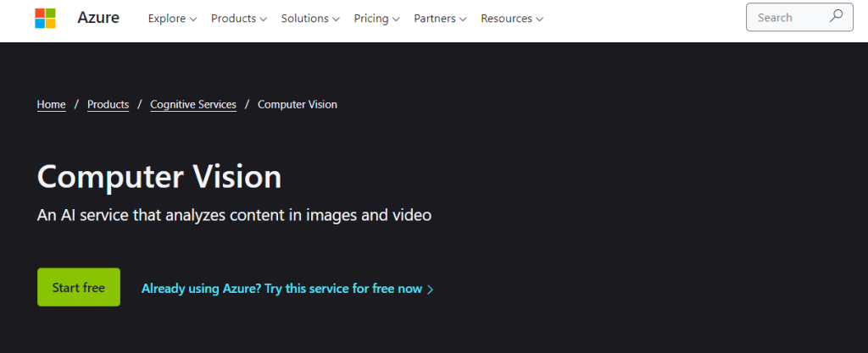
Task: Click the Microsoft logo icon
Action: click(46, 19)
